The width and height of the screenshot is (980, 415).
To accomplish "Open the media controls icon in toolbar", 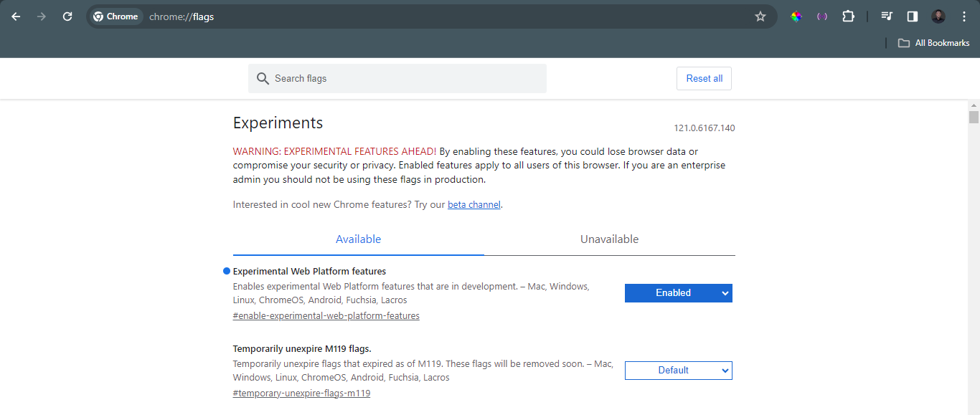I will click(887, 16).
